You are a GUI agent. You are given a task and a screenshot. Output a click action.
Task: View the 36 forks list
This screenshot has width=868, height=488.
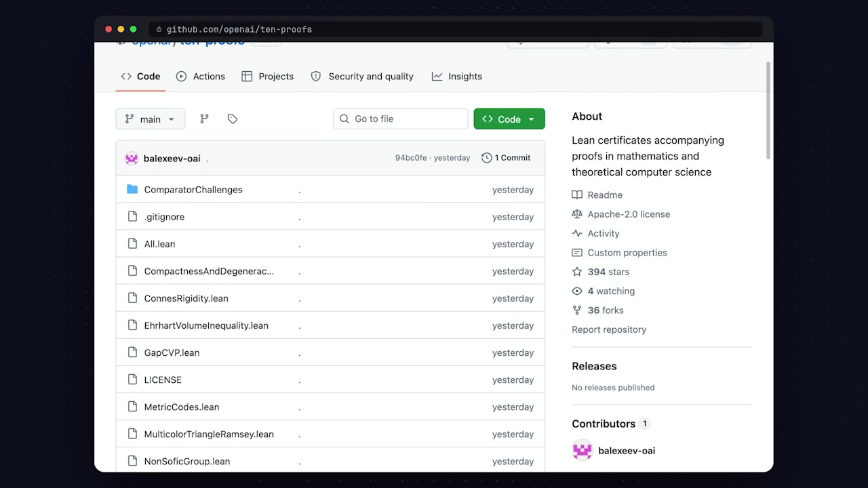click(x=606, y=310)
